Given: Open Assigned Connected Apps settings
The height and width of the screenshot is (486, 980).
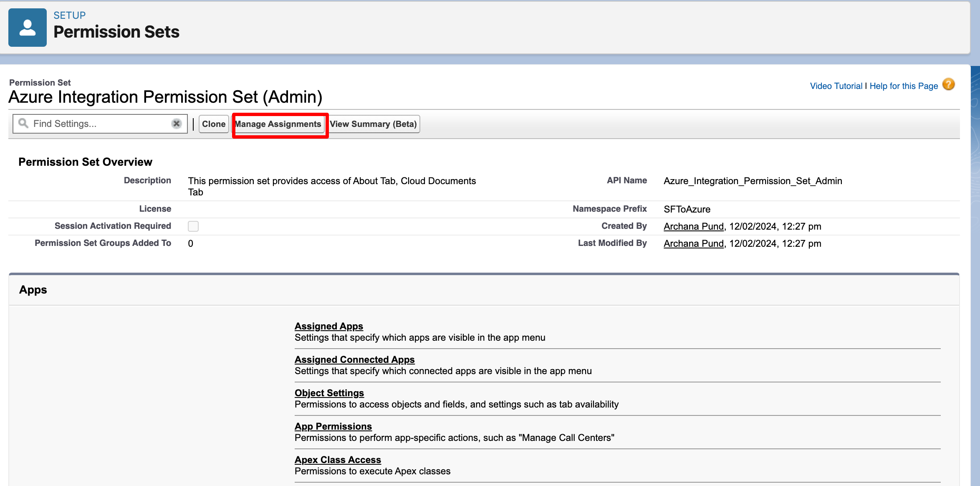Looking at the screenshot, I should coord(354,359).
